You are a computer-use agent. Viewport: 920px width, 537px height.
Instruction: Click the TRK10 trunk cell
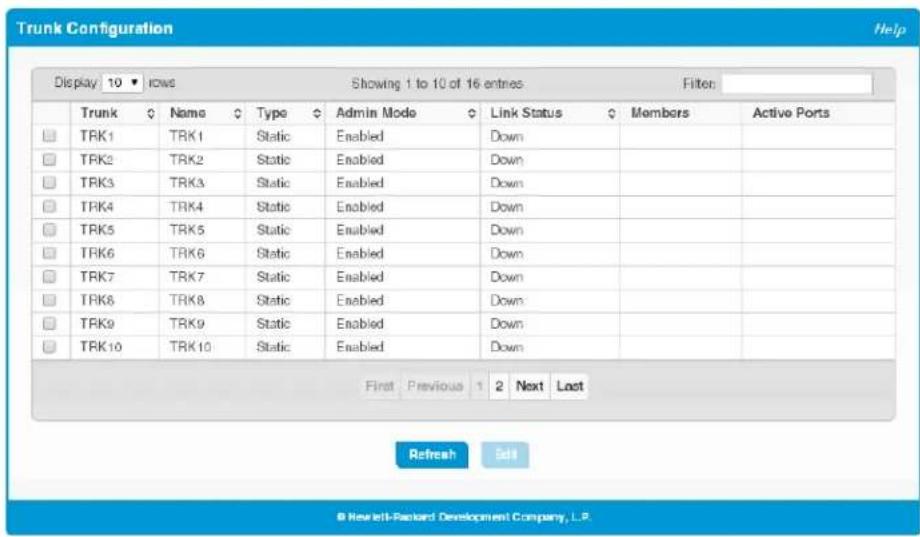click(x=101, y=347)
